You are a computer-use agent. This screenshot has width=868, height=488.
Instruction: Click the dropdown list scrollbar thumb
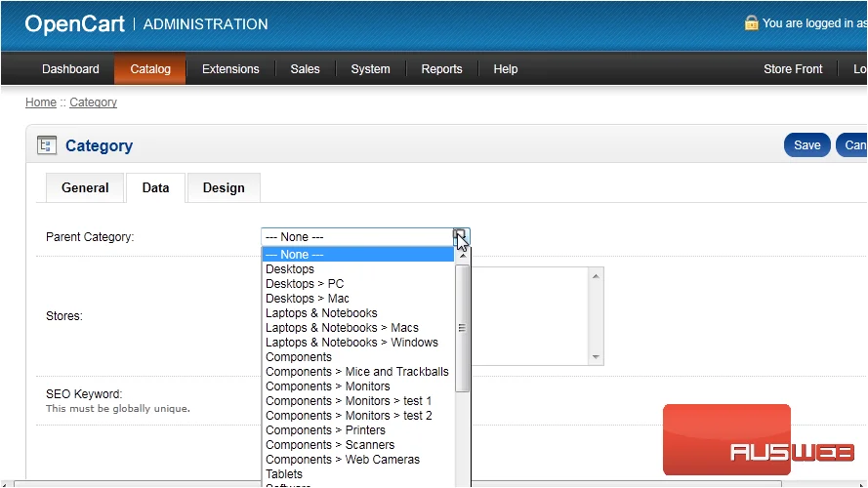click(x=462, y=328)
